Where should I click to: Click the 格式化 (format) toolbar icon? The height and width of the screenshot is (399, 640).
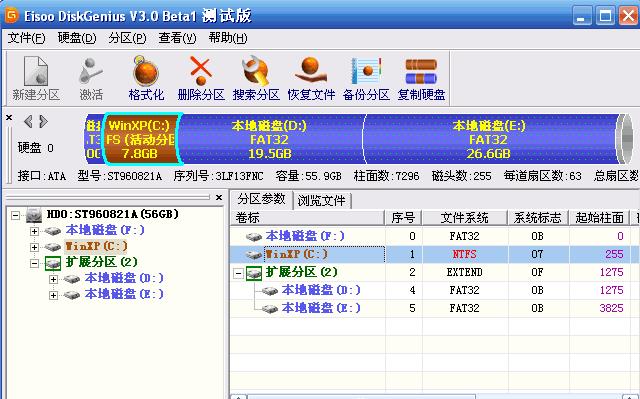pyautogui.click(x=146, y=78)
